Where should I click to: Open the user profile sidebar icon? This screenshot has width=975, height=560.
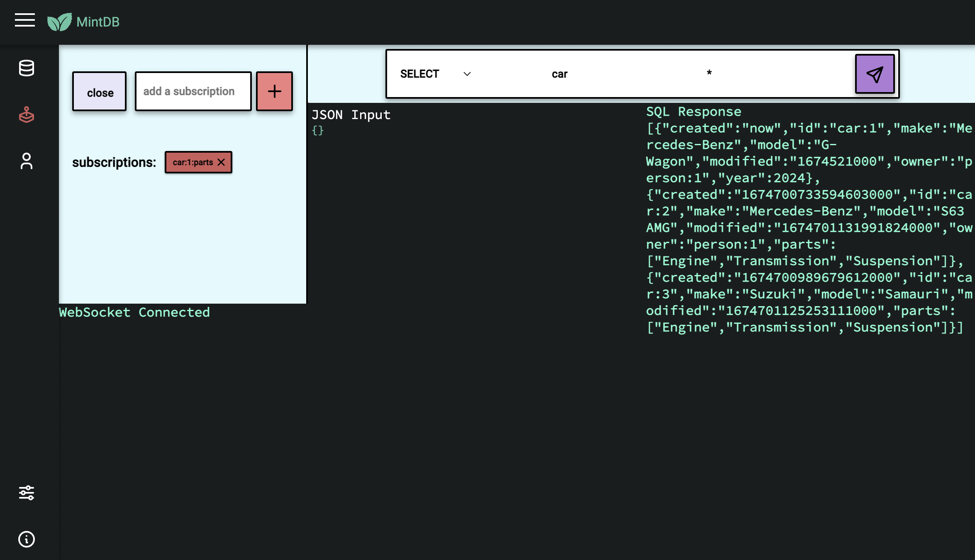pos(27,161)
